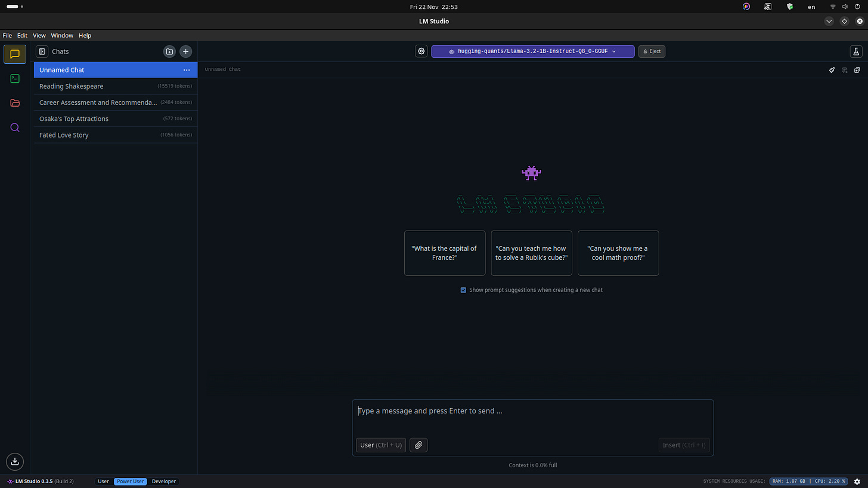Choose the Rubik's cube prompt suggestion
This screenshot has width=868, height=488.
click(x=531, y=253)
